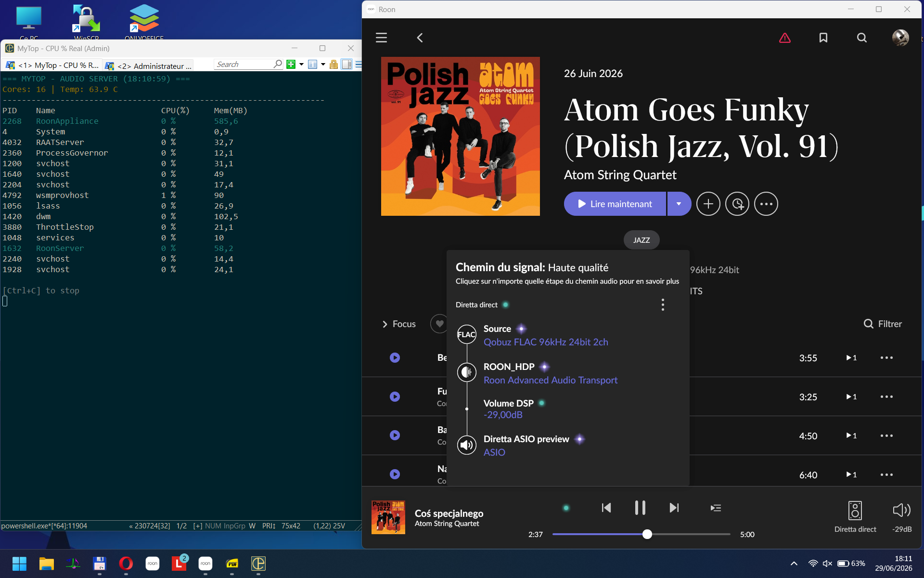This screenshot has height=578, width=924.
Task: Toggle the lock icon in MyTop toolbar
Action: coord(334,65)
